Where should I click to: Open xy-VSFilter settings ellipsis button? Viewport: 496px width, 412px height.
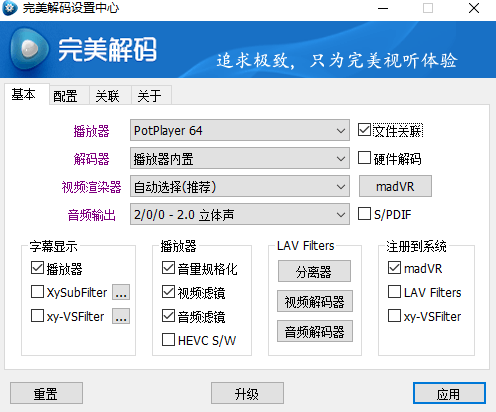[x=121, y=316]
